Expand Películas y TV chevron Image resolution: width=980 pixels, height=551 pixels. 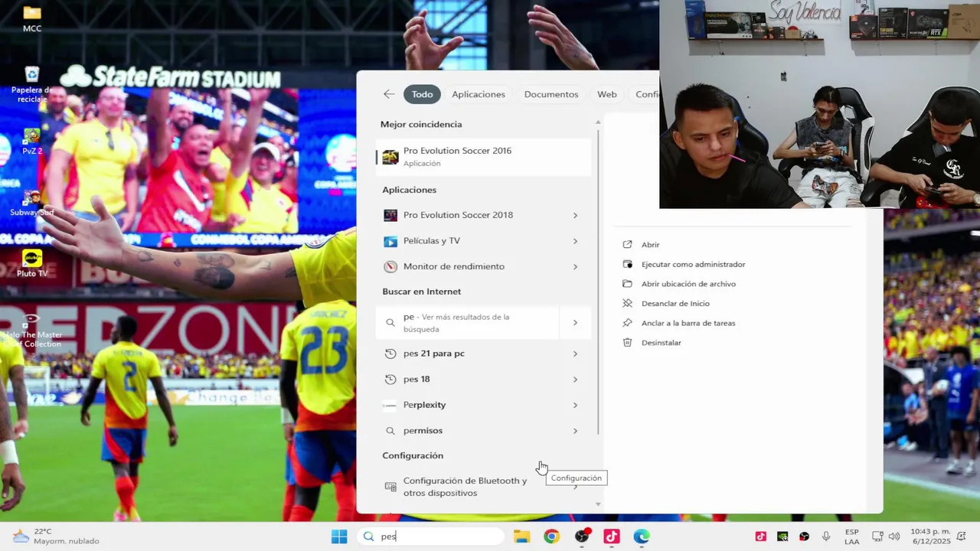[x=575, y=241]
